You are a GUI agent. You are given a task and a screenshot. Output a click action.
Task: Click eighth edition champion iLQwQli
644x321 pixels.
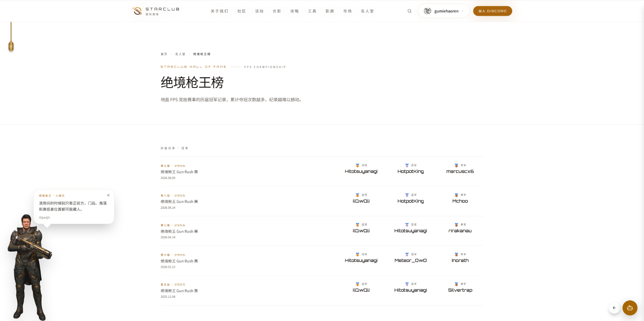(x=361, y=201)
